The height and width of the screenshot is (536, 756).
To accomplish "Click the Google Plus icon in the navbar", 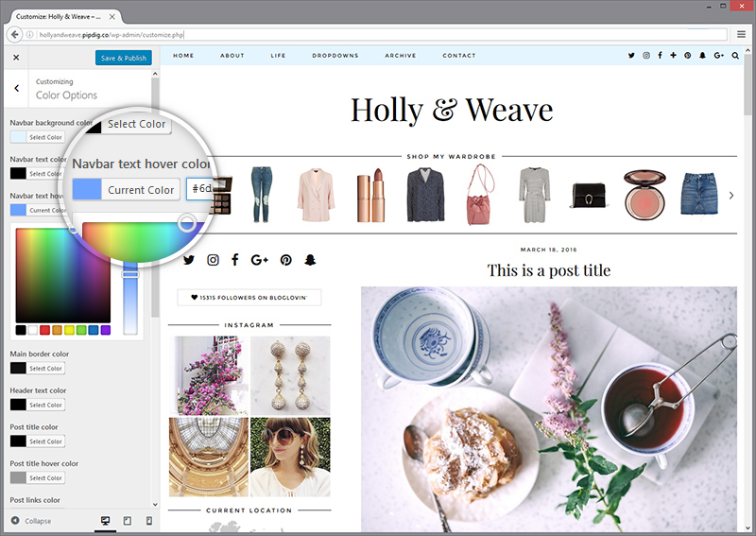I will (718, 56).
